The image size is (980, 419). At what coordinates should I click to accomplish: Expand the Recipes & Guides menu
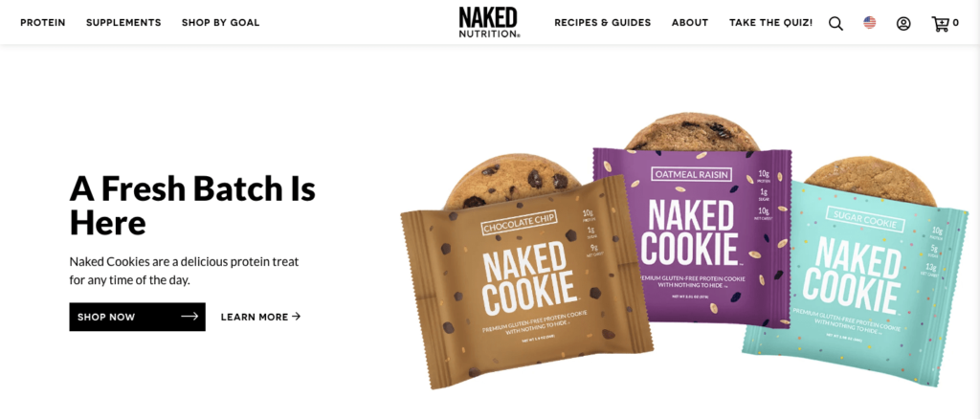[x=603, y=22]
